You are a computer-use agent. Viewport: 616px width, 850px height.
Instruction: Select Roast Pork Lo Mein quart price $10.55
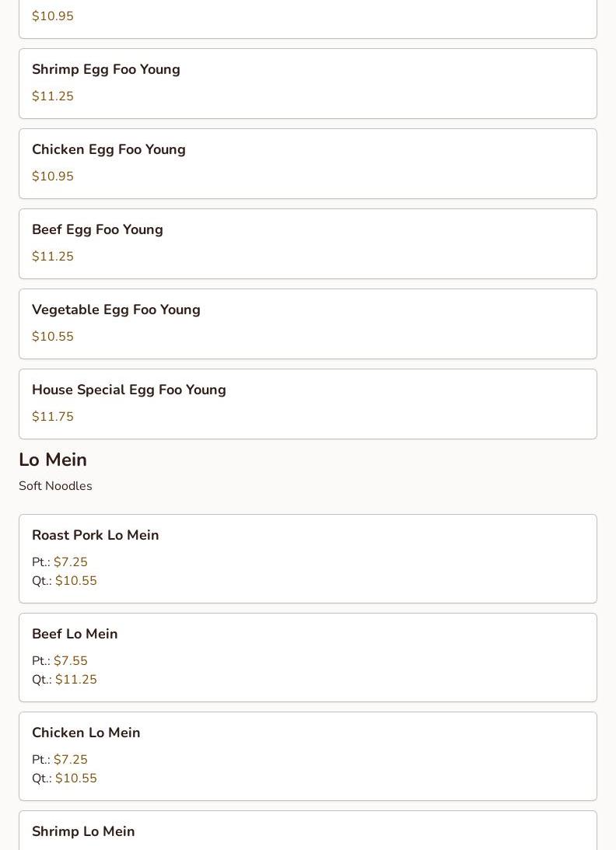coord(75,581)
